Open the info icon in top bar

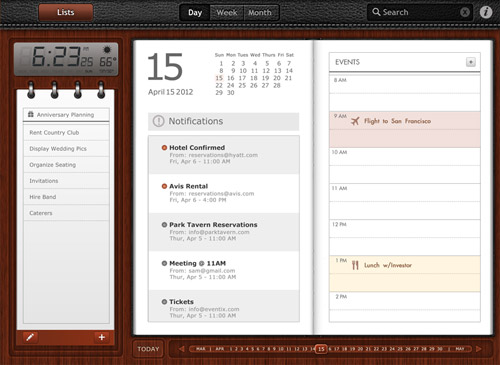coord(486,12)
